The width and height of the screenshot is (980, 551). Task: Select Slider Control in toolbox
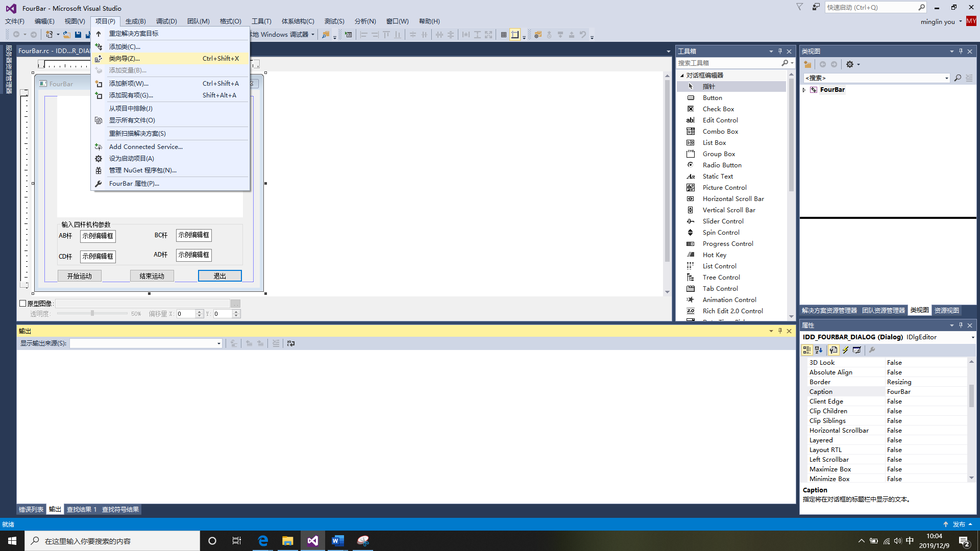coord(723,221)
